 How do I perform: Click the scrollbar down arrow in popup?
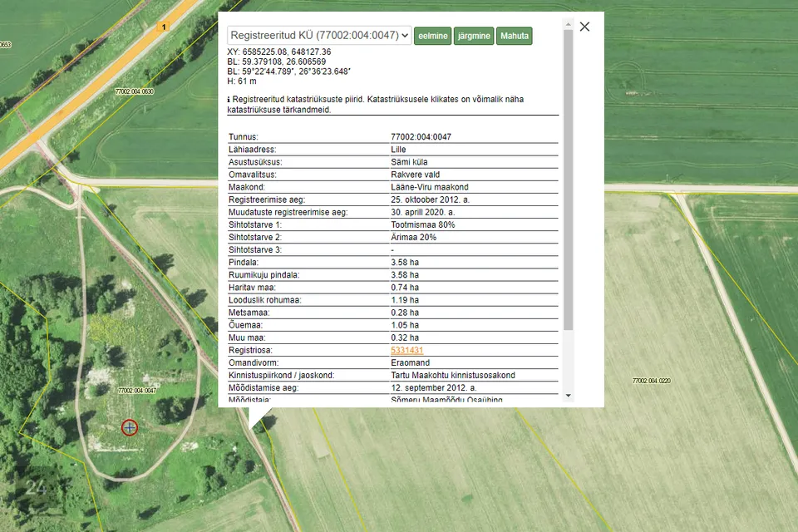tap(569, 396)
